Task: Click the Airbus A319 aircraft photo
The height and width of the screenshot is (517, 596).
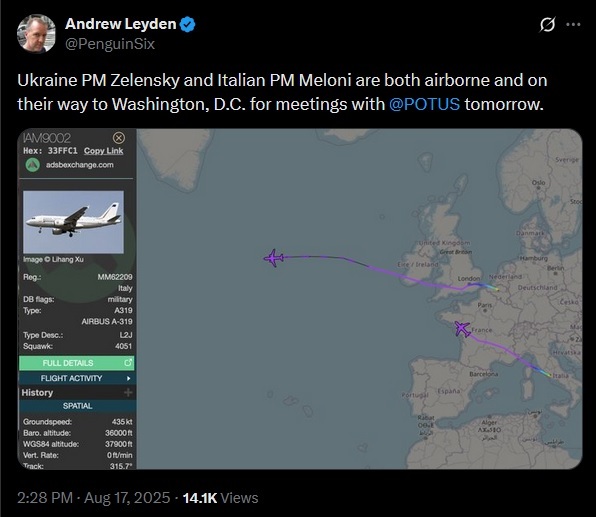Action: coord(73,222)
